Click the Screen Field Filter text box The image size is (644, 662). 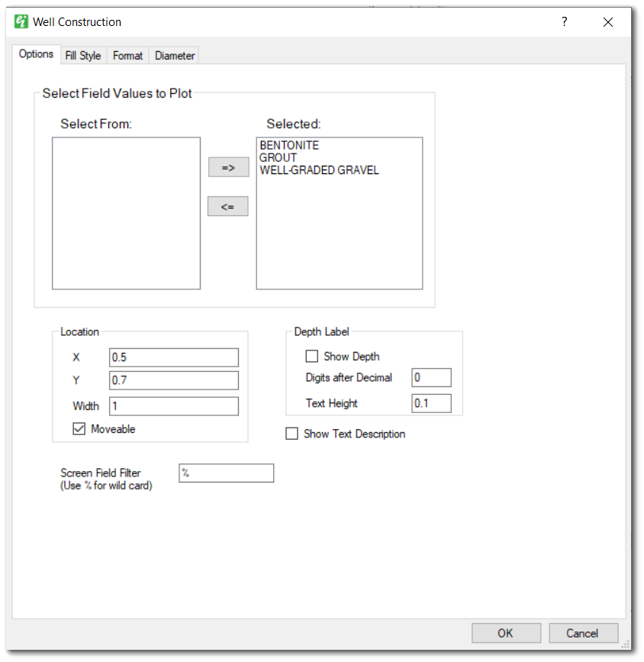tap(226, 473)
